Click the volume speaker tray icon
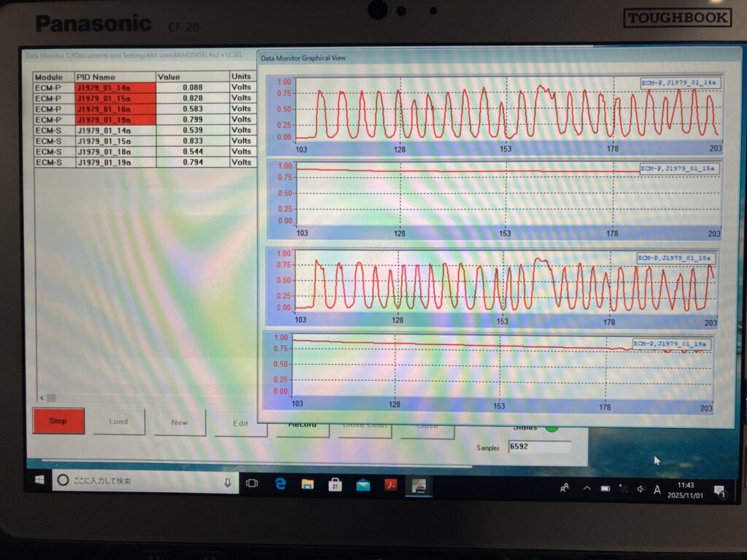Screen dimensions: 747x560 point(640,489)
